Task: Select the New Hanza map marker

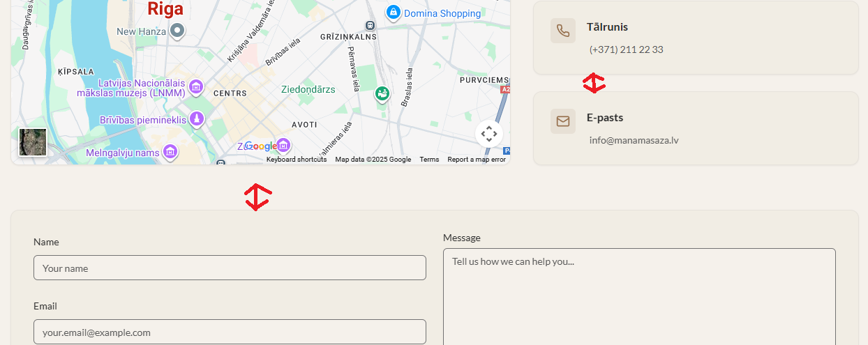Action: [178, 31]
